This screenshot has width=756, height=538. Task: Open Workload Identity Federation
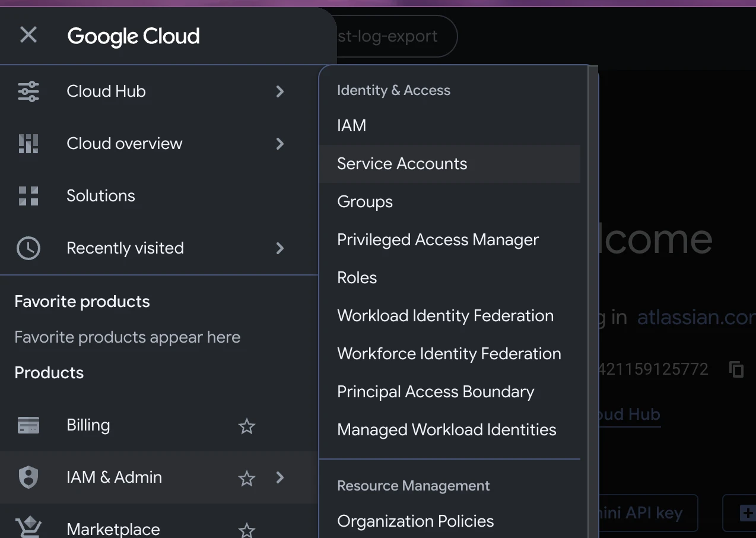click(450, 316)
